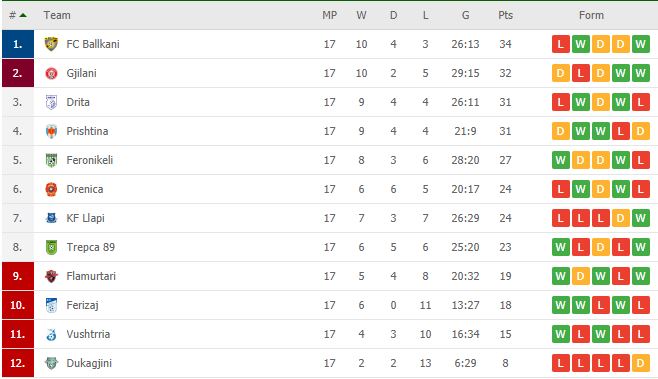Click the Form column header
The image size is (658, 379).
point(591,15)
